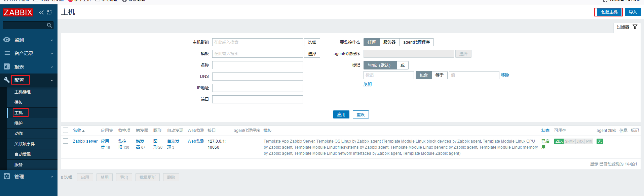Image resolution: width=644 pixels, height=196 pixels.
Task: Select agent代理程序 monitoring option
Action: 417,42
